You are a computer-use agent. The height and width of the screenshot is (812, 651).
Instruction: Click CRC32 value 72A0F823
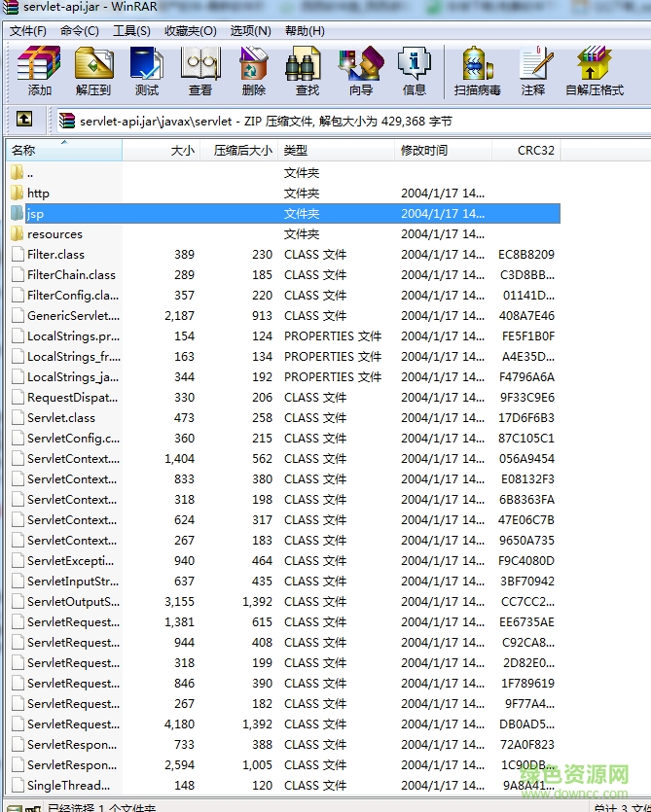(x=527, y=745)
